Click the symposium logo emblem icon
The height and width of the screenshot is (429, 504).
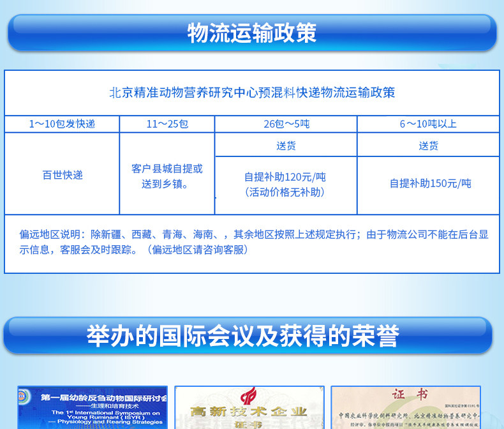(x=24, y=396)
